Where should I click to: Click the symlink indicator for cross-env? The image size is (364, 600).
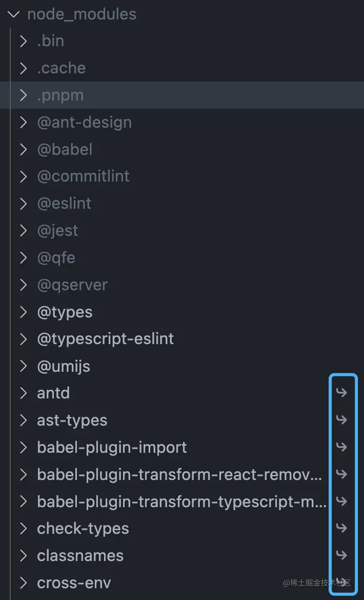[x=342, y=583]
